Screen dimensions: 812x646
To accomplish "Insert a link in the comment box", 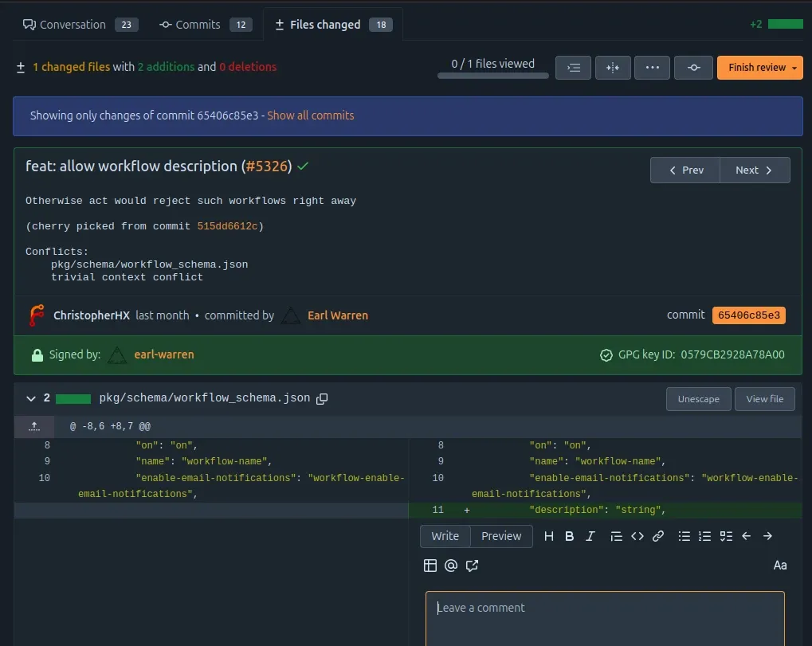I will tap(657, 536).
